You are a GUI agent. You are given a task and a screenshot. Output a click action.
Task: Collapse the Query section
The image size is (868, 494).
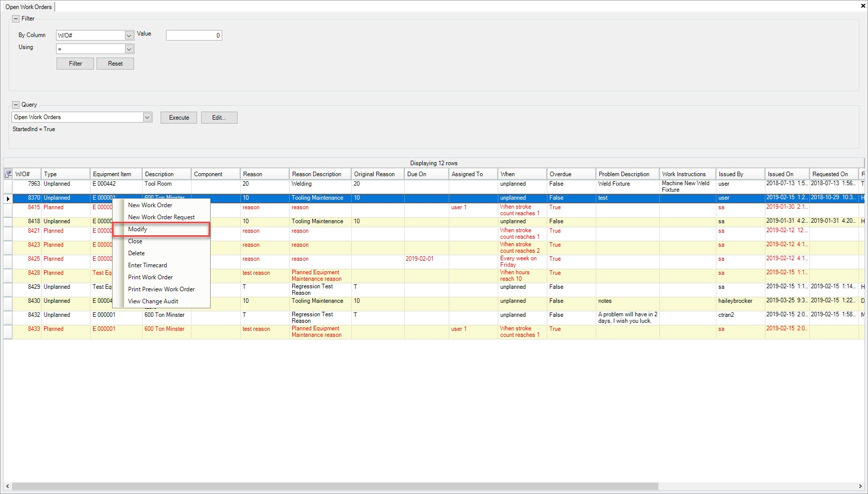16,105
